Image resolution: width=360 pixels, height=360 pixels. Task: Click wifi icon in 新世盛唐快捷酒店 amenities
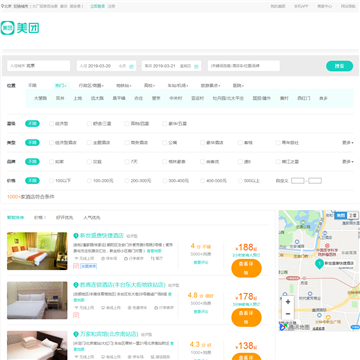coord(76,258)
